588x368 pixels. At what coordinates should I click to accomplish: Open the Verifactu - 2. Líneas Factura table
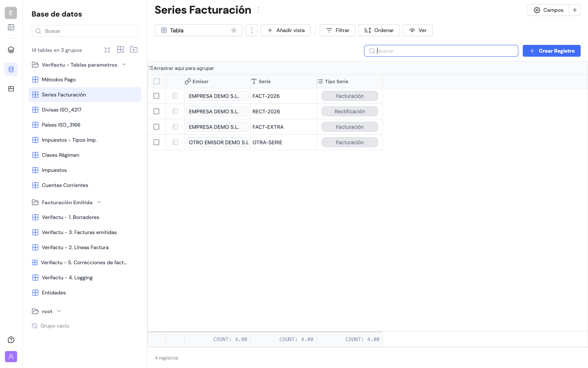tap(85, 247)
